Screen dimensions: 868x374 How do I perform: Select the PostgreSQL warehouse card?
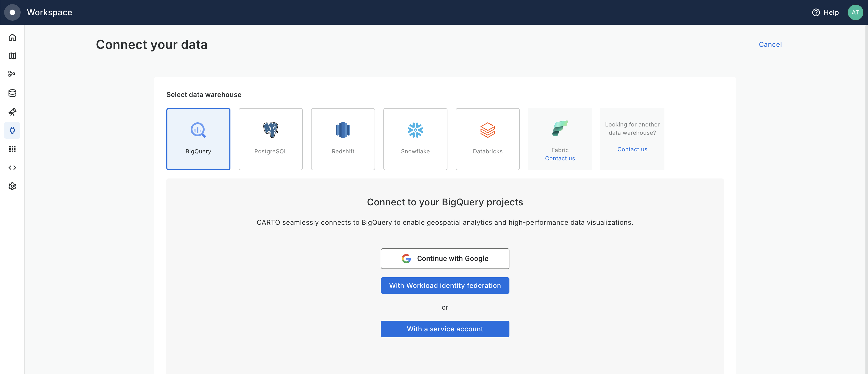coord(270,139)
